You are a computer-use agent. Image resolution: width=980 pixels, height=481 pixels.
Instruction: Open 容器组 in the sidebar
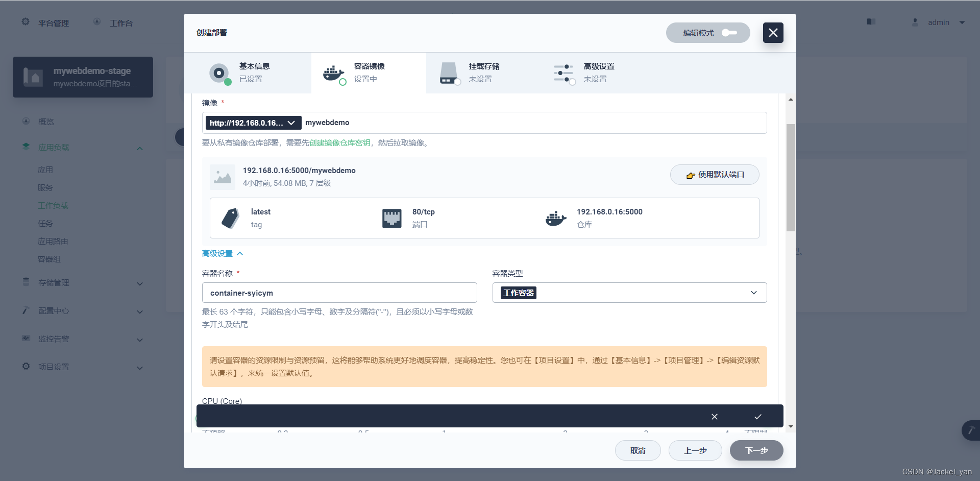[x=49, y=259]
